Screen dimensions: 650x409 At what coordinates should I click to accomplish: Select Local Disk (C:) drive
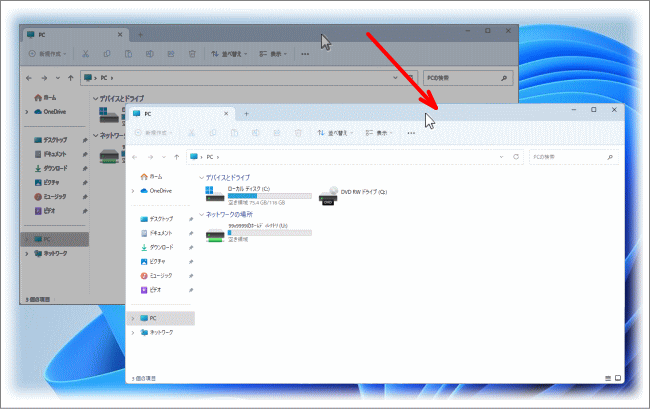tap(258, 195)
